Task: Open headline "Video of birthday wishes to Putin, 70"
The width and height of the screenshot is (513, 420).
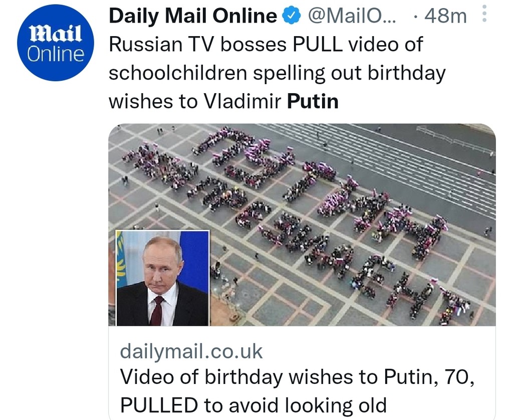Action: (x=297, y=377)
